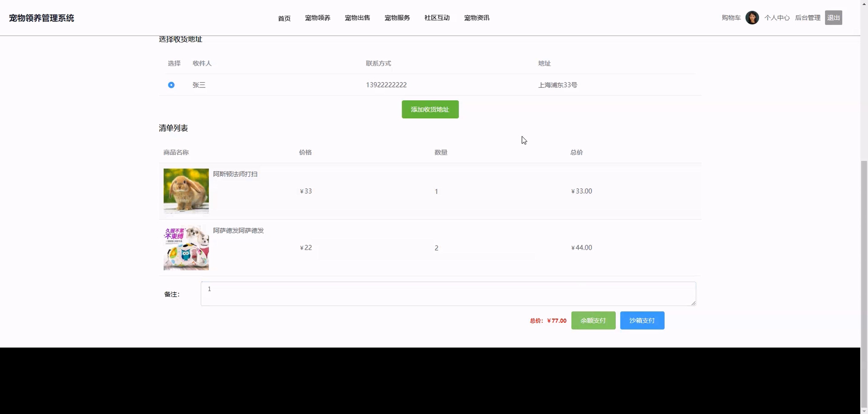The image size is (868, 414).
Task: Select the 张三 address radio button
Action: pos(171,85)
